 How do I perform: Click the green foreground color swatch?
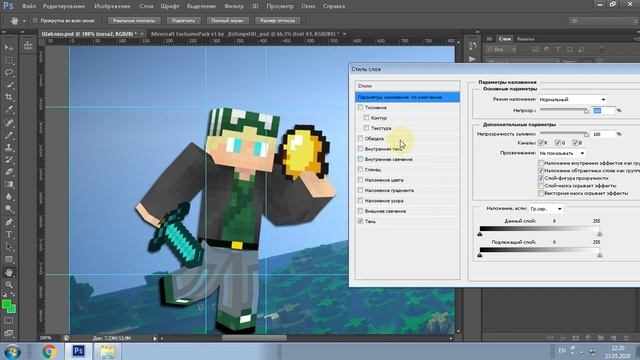click(x=6, y=304)
